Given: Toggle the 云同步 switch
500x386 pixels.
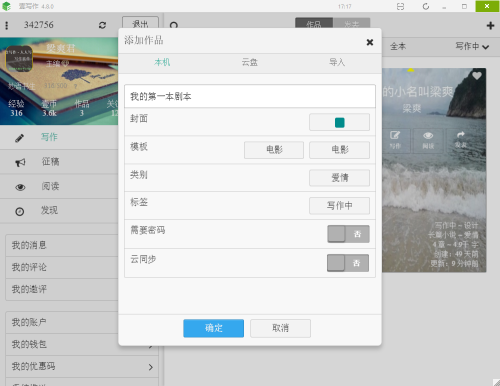Looking at the screenshot, I should click(348, 263).
